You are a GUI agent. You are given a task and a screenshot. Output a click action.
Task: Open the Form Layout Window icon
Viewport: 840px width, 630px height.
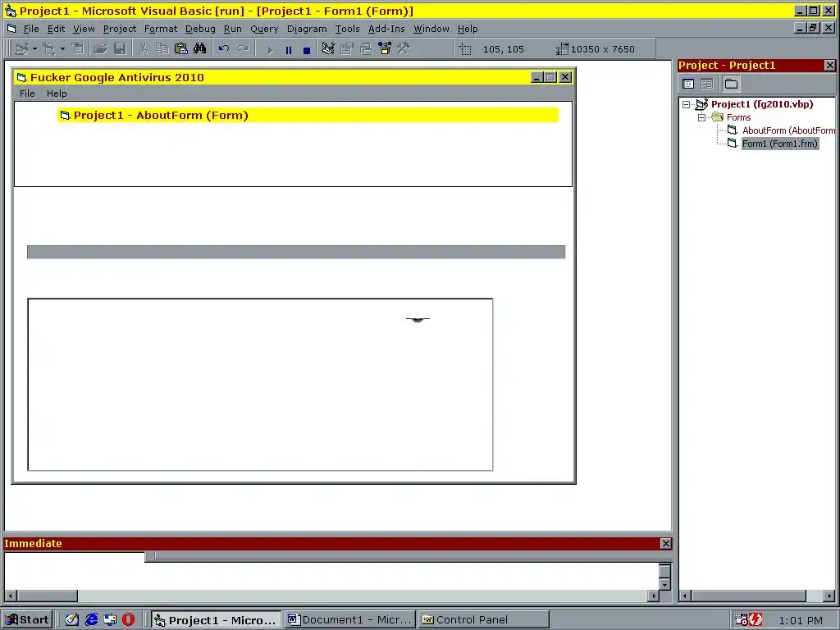(x=366, y=48)
